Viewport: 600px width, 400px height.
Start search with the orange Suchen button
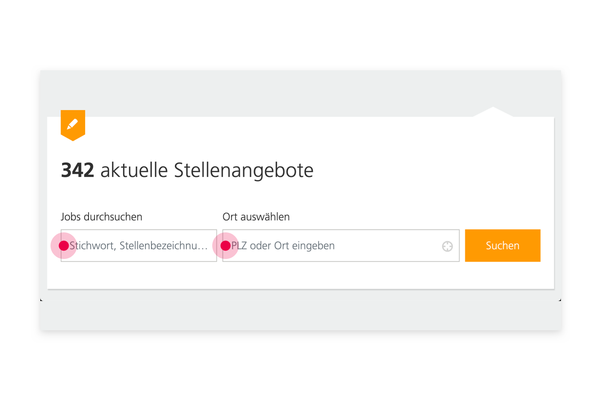502,245
